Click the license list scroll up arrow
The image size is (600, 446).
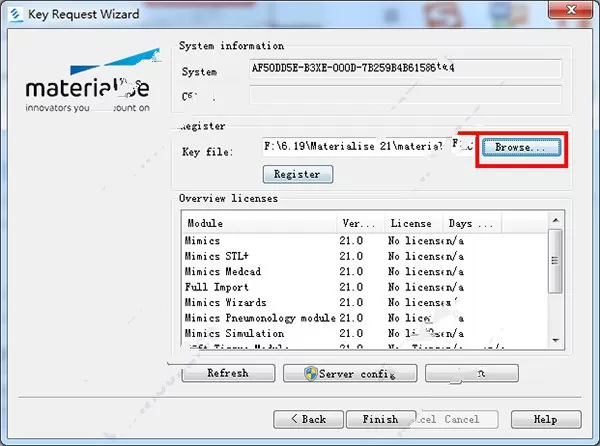(x=556, y=220)
